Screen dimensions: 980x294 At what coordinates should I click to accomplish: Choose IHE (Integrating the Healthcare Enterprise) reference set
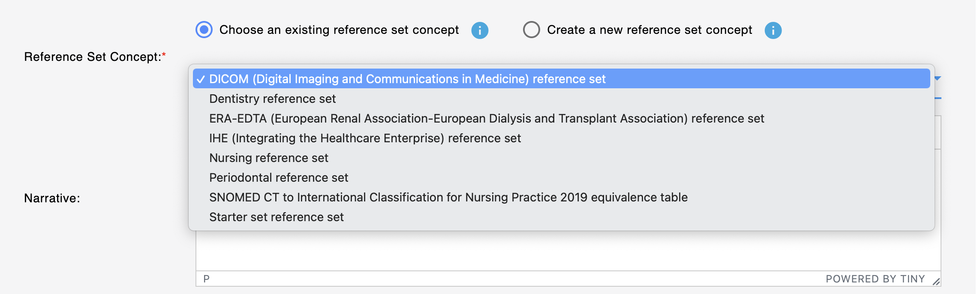tap(561, 138)
